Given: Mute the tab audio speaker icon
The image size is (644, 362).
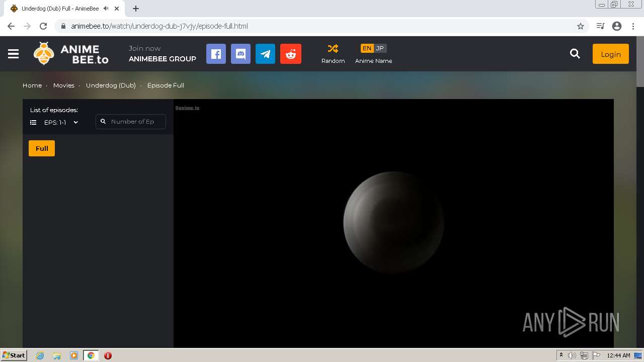Looking at the screenshot, I should tap(106, 9).
